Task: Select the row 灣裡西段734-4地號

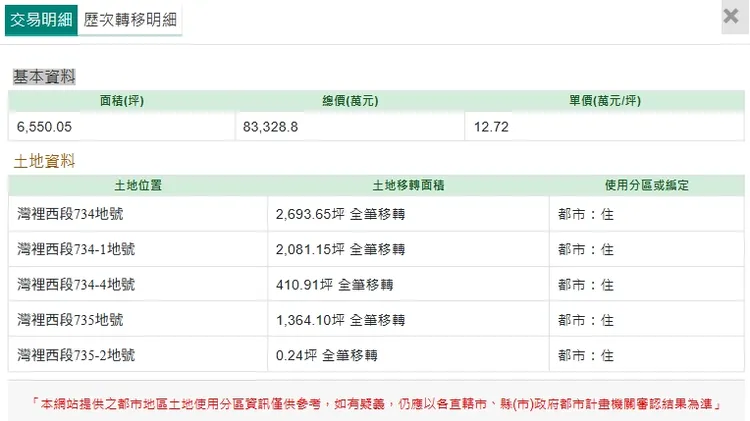Action: 376,285
